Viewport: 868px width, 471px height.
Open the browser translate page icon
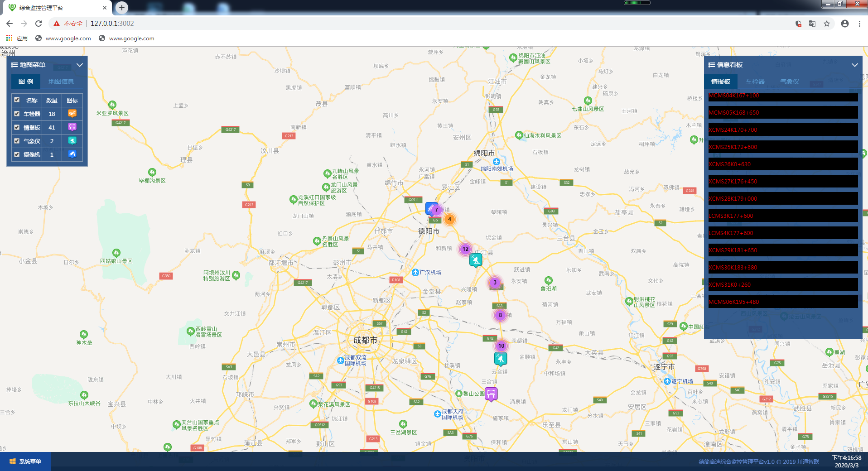pyautogui.click(x=812, y=24)
